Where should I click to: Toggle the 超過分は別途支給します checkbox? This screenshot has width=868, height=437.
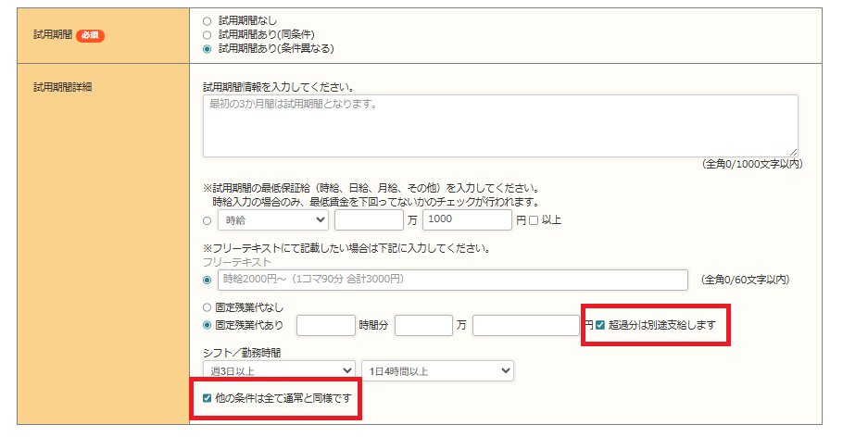pyautogui.click(x=600, y=325)
